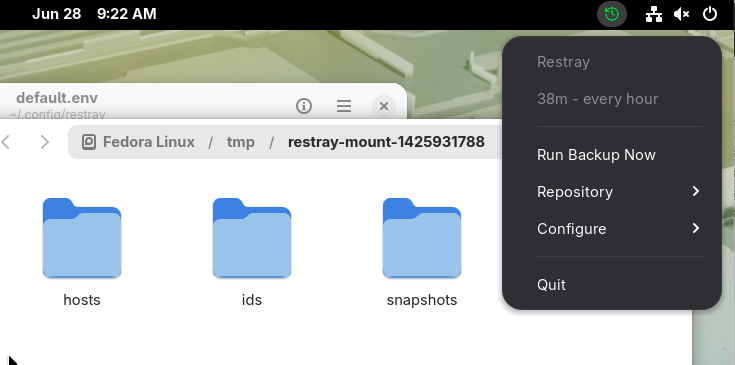
Task: Click the Fedora Linux disk icon in path bar
Action: pyautogui.click(x=89, y=142)
